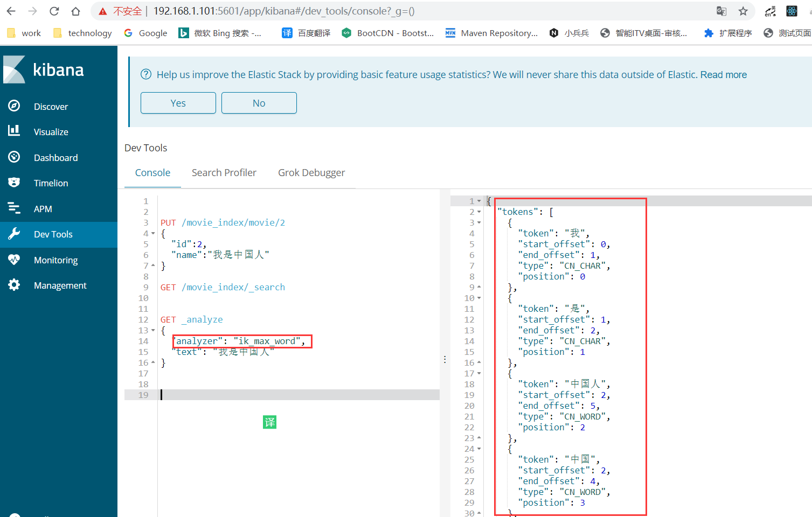
Task: Open APM in sidebar menu
Action: pyautogui.click(x=43, y=209)
